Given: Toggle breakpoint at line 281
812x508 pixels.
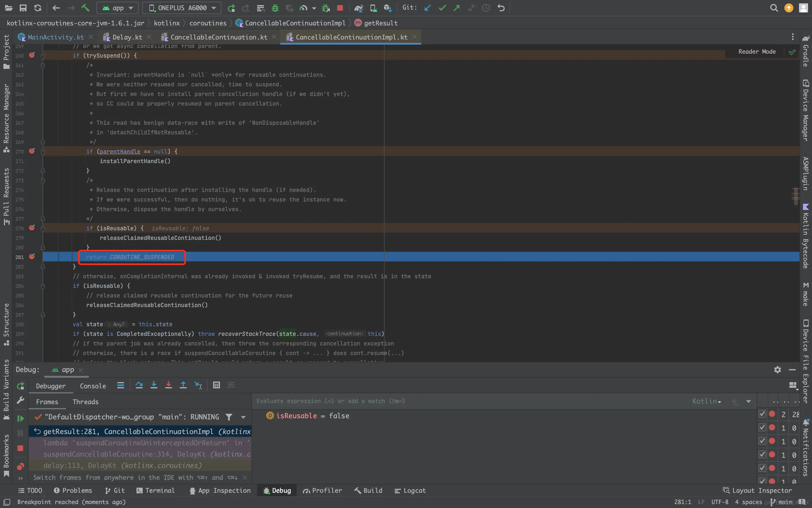Looking at the screenshot, I should [x=32, y=257].
